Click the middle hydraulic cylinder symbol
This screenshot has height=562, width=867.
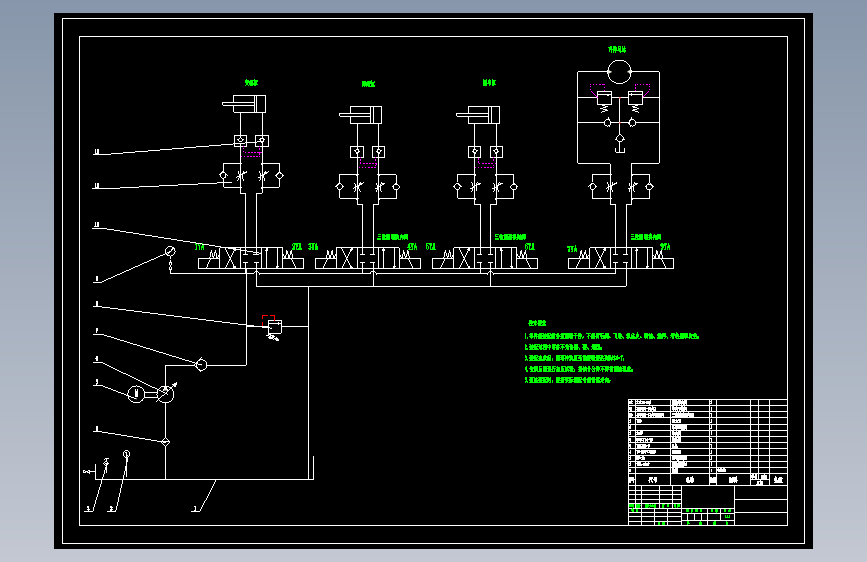361,115
